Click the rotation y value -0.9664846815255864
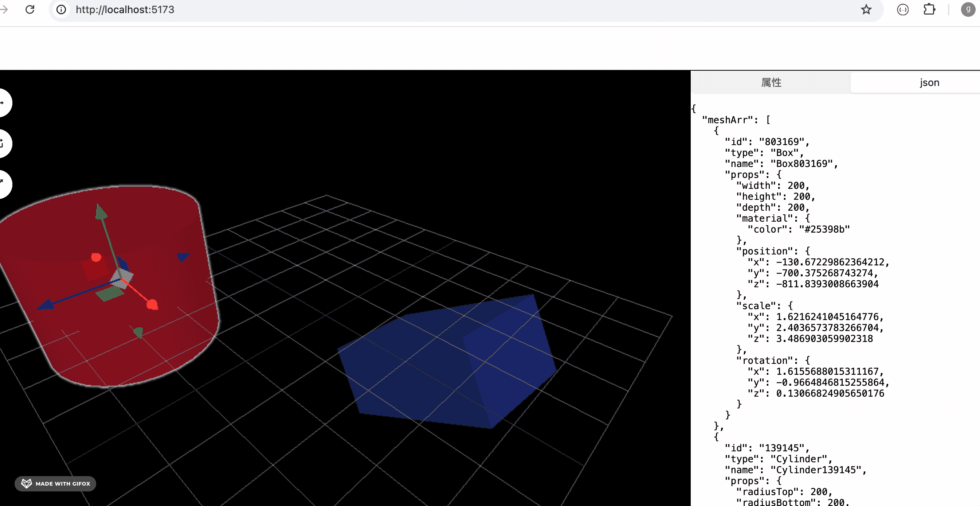This screenshot has height=506, width=980. [830, 382]
